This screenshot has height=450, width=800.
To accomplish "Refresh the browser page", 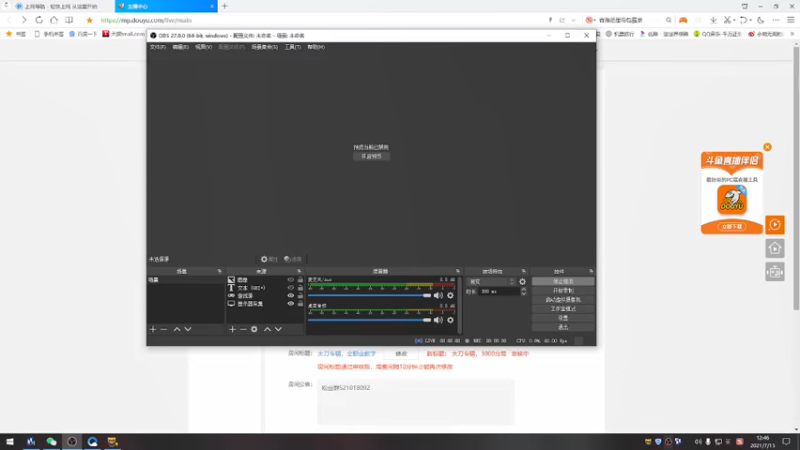I will pos(39,20).
